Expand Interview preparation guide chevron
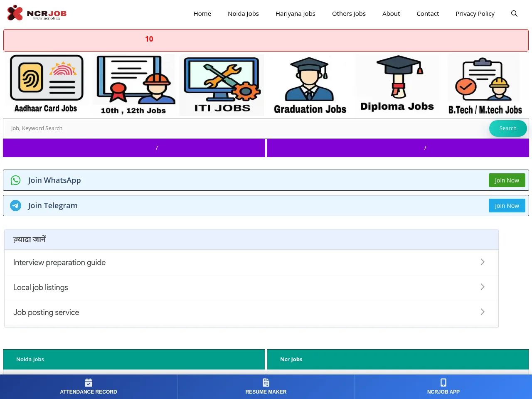 pyautogui.click(x=483, y=262)
